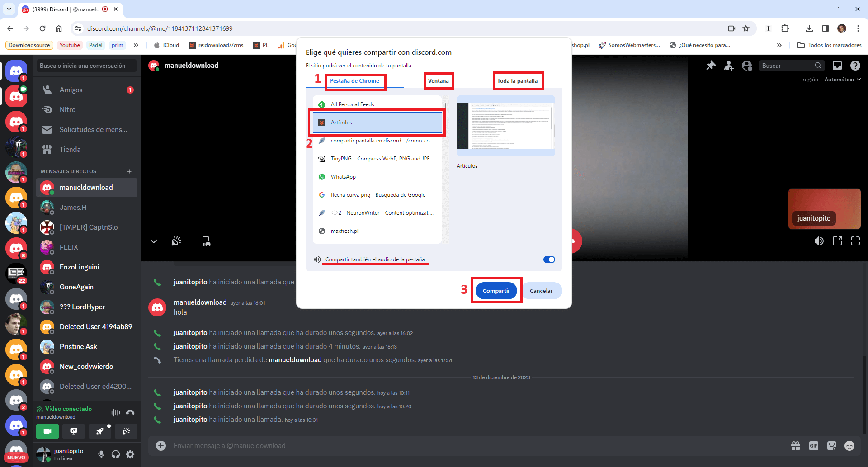Turn on camera green button
Screen dimensions: 868x467
[x=47, y=431]
